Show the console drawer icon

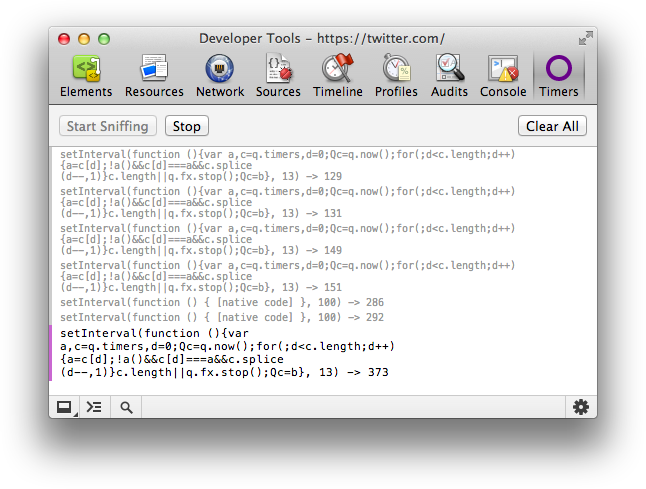(x=94, y=407)
